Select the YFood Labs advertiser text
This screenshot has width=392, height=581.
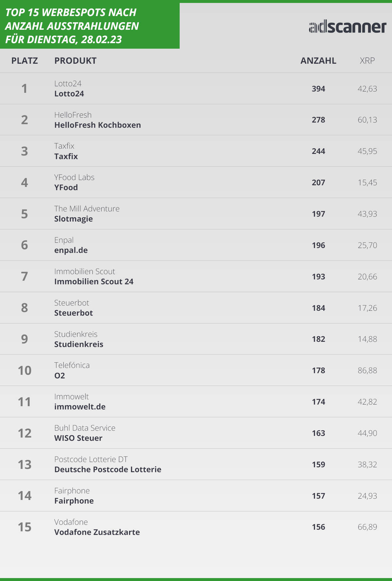click(74, 177)
